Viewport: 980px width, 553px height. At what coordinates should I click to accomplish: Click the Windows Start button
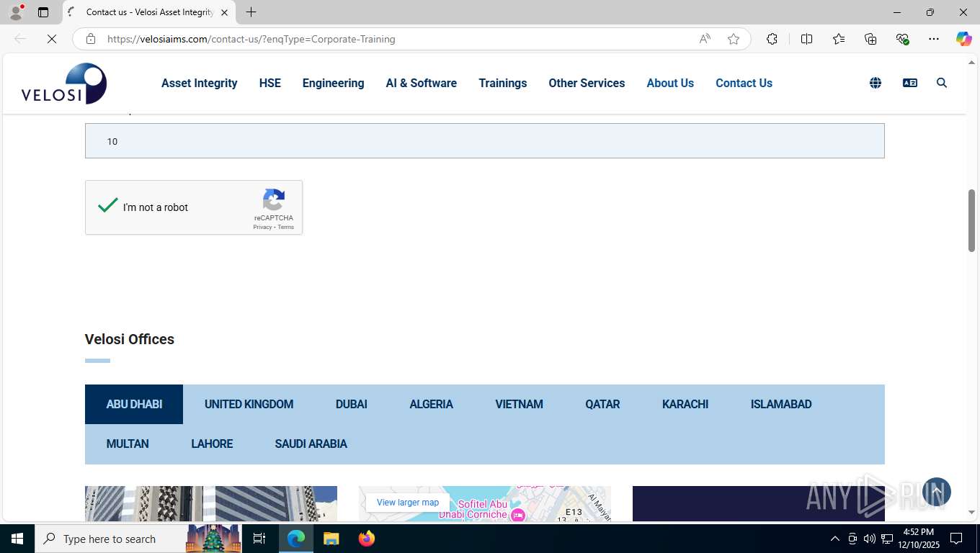click(x=17, y=539)
